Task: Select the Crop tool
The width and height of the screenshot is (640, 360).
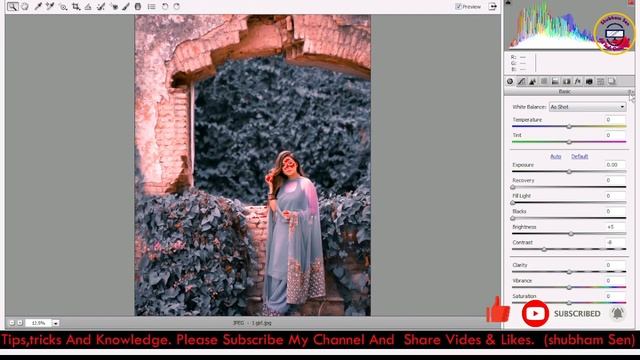Action: (x=76, y=7)
